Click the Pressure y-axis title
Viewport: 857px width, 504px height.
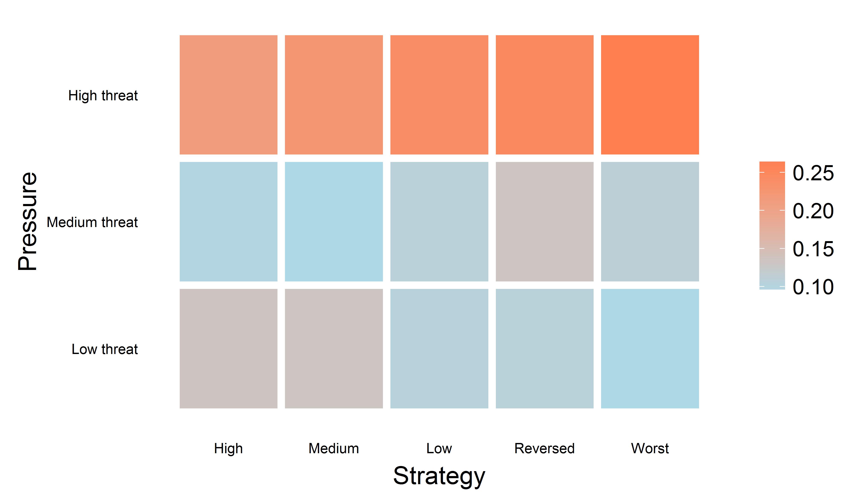click(28, 221)
